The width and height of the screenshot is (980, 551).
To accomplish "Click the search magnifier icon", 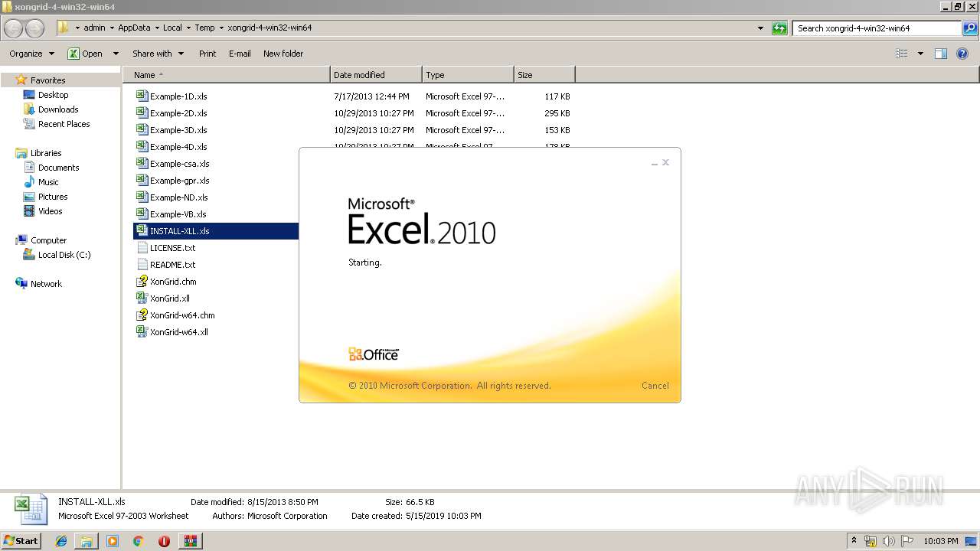I will click(x=970, y=28).
